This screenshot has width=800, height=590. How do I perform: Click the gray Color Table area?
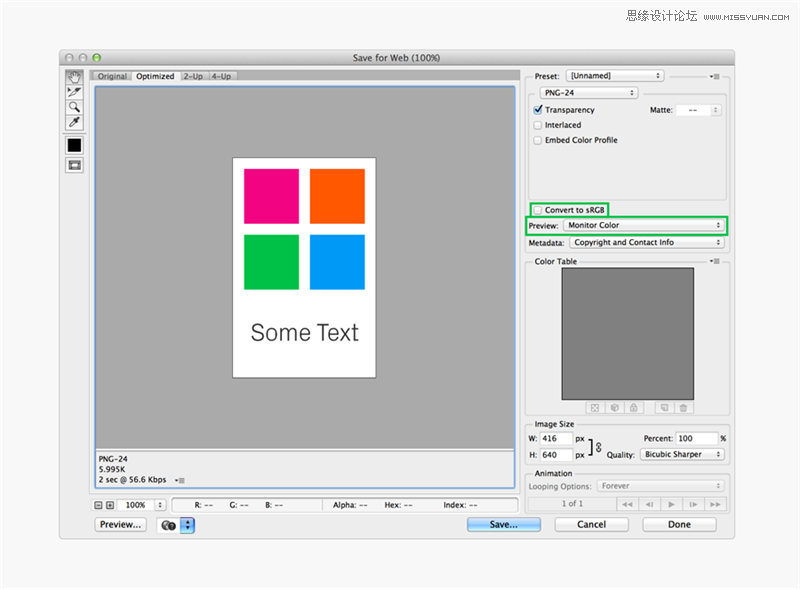(x=628, y=334)
